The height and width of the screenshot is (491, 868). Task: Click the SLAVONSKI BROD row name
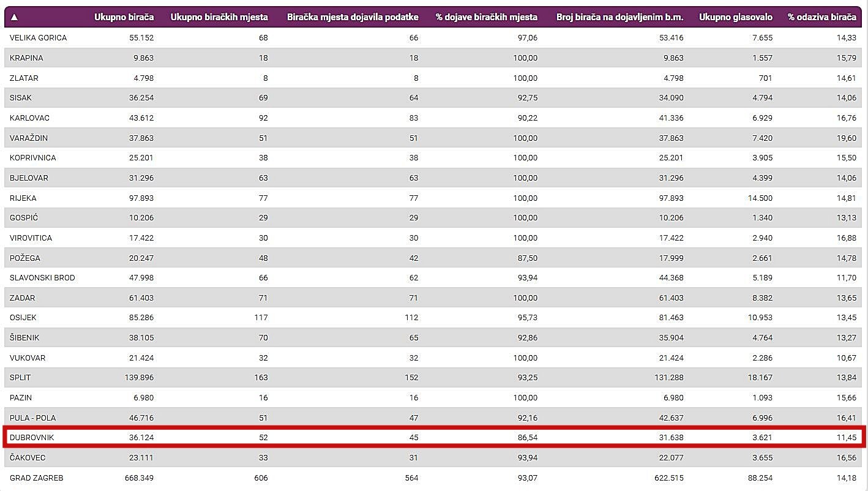pos(42,278)
